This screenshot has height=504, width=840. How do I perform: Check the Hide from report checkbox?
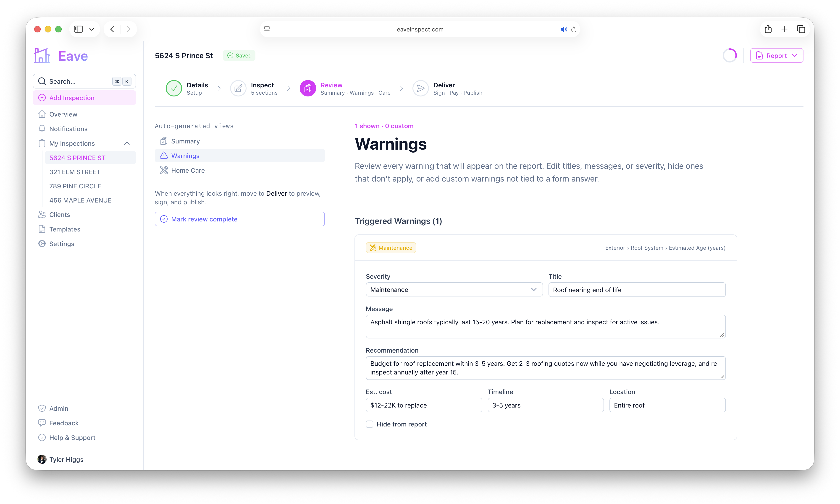tap(370, 424)
